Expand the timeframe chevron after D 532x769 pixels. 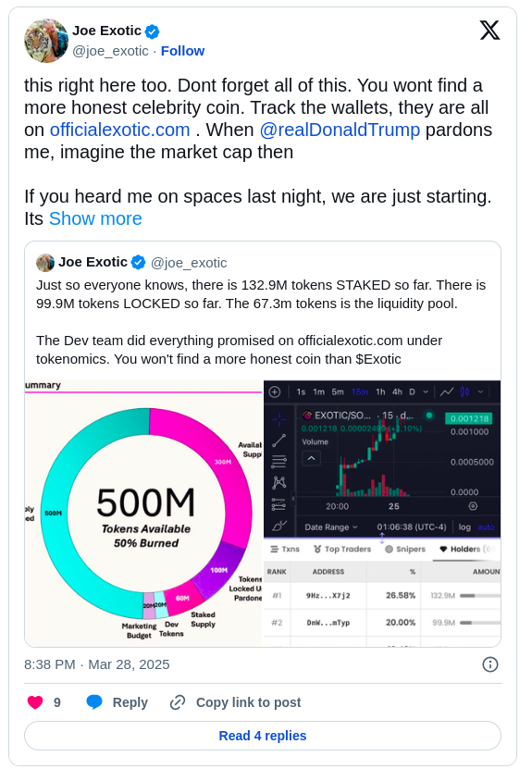[426, 391]
